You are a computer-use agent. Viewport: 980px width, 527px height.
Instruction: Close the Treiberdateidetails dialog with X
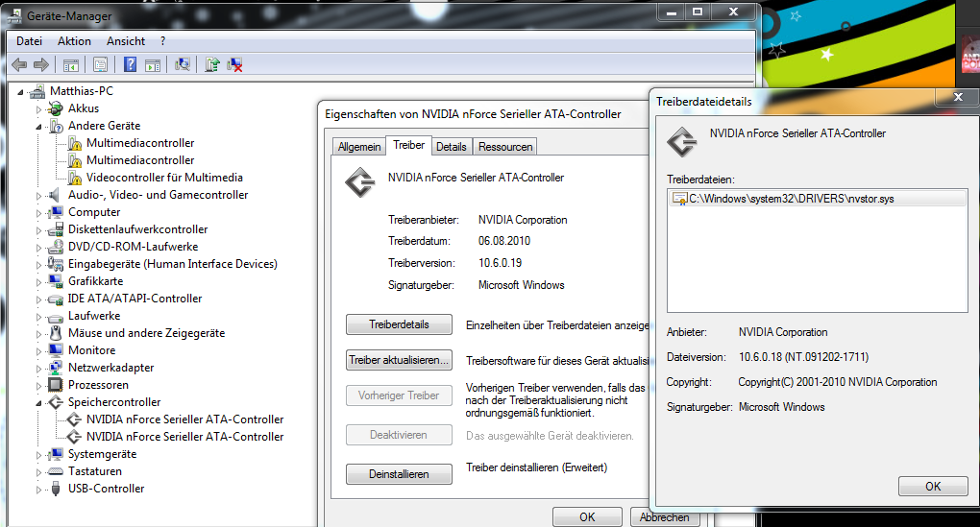(x=958, y=97)
